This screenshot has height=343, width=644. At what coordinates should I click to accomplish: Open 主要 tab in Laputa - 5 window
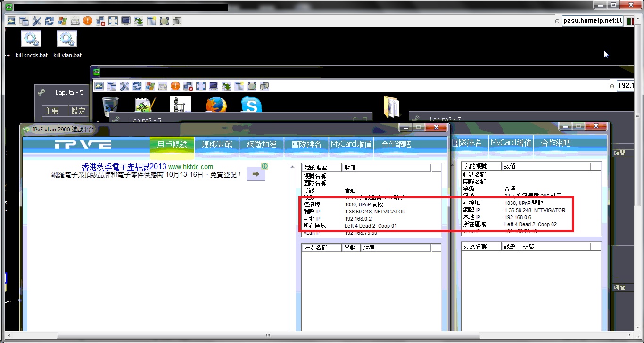pos(55,111)
